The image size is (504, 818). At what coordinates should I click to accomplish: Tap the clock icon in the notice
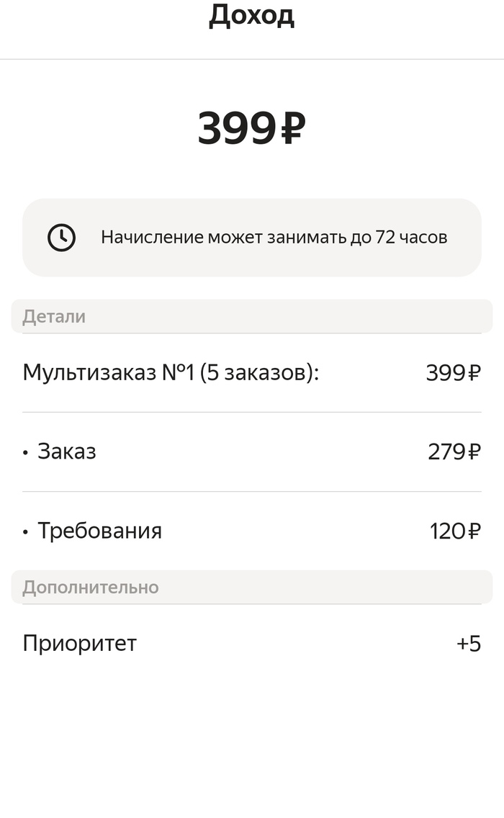[x=61, y=237]
